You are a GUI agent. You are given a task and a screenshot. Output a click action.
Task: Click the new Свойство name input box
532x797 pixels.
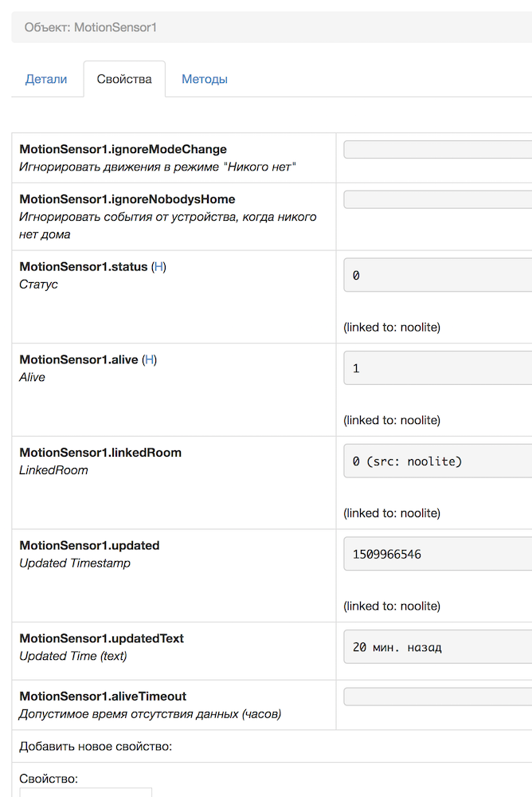coord(85,792)
